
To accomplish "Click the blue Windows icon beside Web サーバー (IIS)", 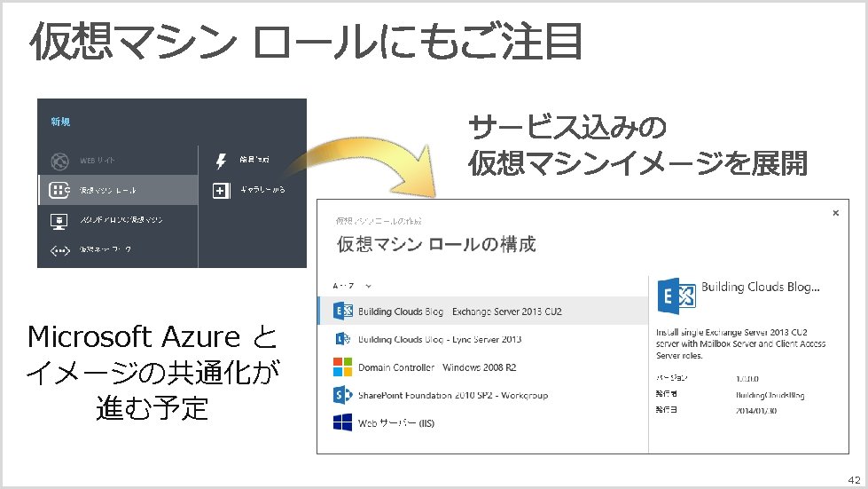I will pos(342,422).
